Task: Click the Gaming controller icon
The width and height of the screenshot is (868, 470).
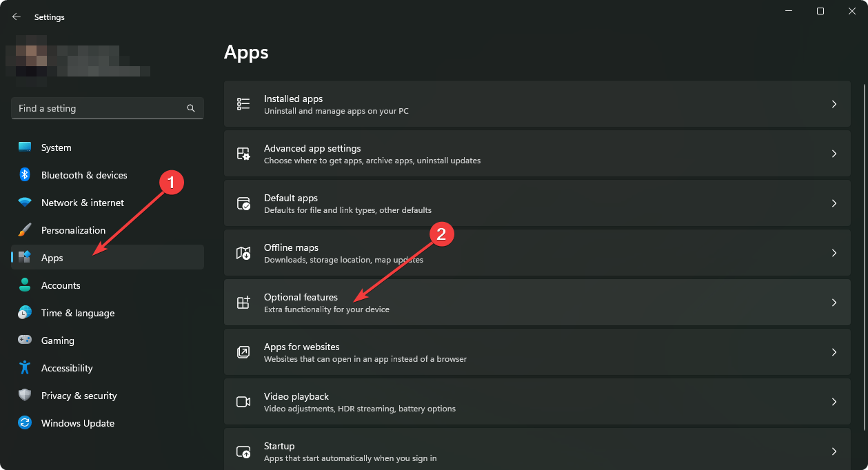Action: [25, 340]
